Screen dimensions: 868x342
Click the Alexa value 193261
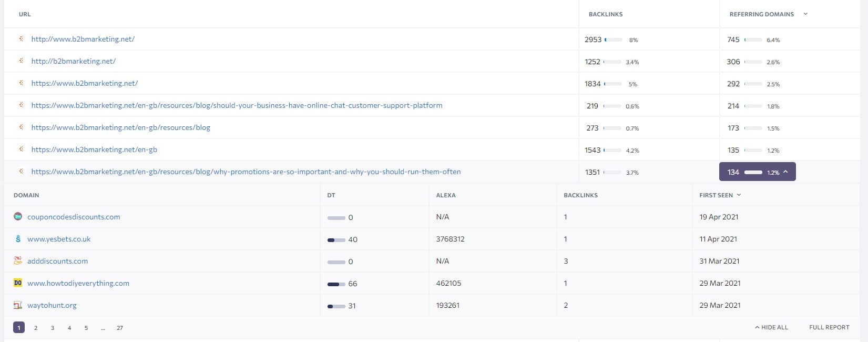click(x=448, y=305)
